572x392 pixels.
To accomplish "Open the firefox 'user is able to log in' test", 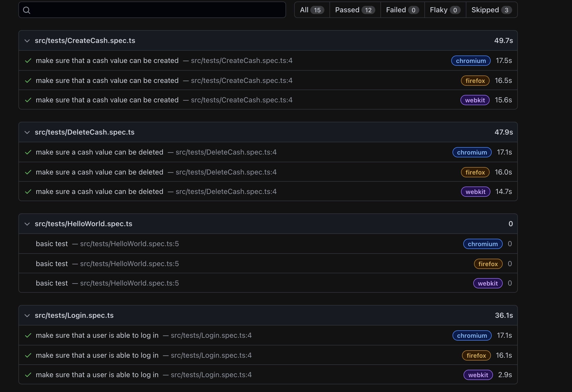I will point(97,355).
